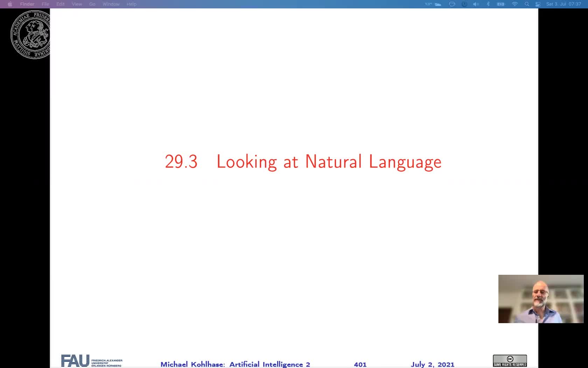
Task: Open Spotlight search from menu bar
Action: 526,4
